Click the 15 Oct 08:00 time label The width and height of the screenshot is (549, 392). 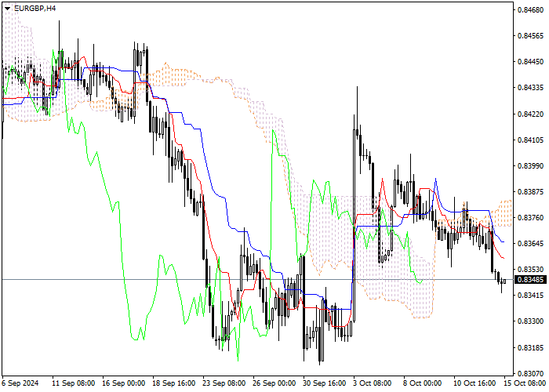click(525, 383)
